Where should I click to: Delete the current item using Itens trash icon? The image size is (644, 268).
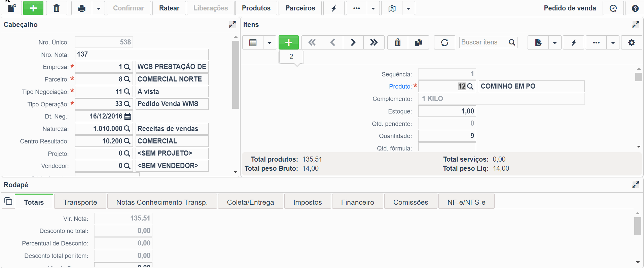click(398, 42)
